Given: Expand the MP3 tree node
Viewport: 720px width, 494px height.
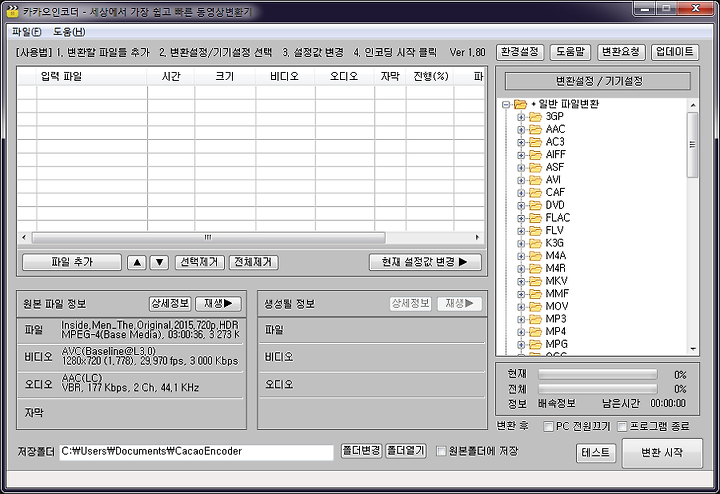Looking at the screenshot, I should (521, 319).
